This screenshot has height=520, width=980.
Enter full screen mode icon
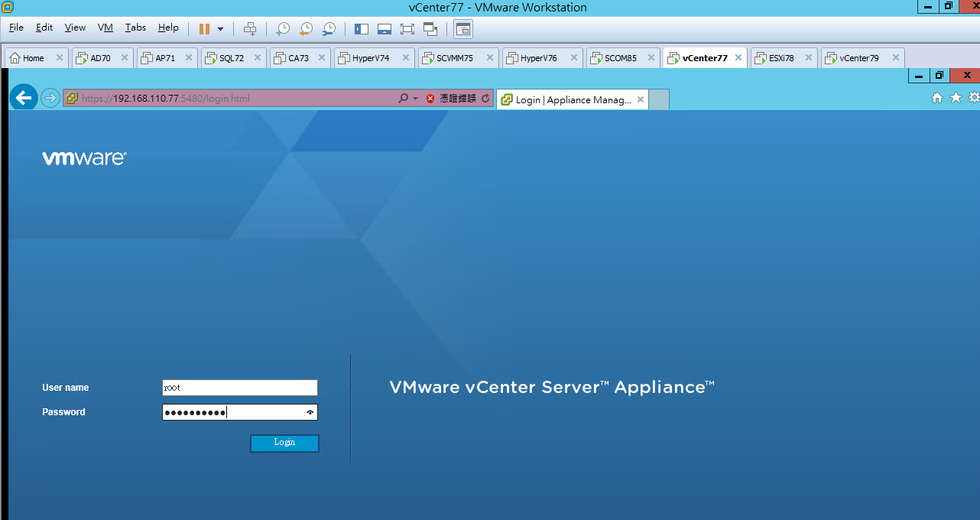pos(407,29)
